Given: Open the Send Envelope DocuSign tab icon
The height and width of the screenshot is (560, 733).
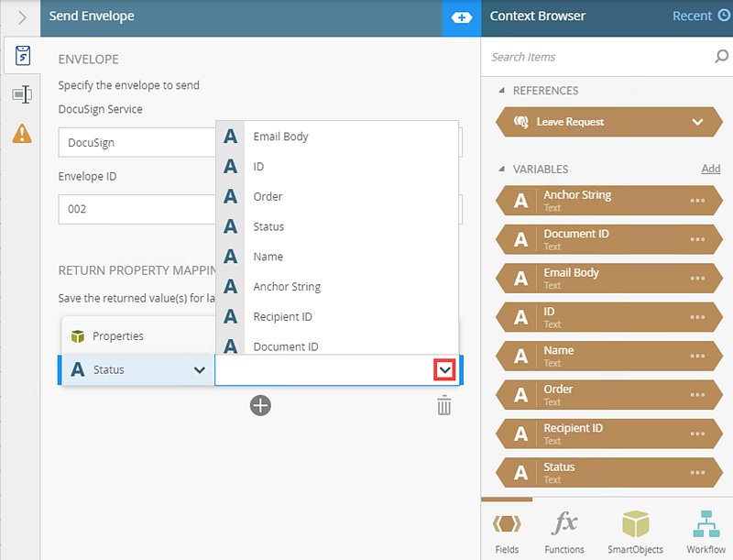Looking at the screenshot, I should pyautogui.click(x=22, y=56).
